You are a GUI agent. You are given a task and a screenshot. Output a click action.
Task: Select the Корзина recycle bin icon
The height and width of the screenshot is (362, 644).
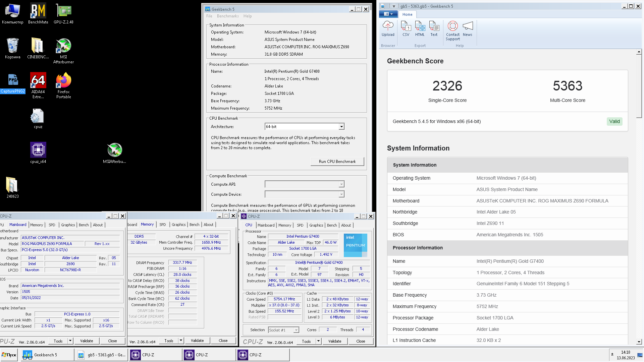pyautogui.click(x=12, y=49)
